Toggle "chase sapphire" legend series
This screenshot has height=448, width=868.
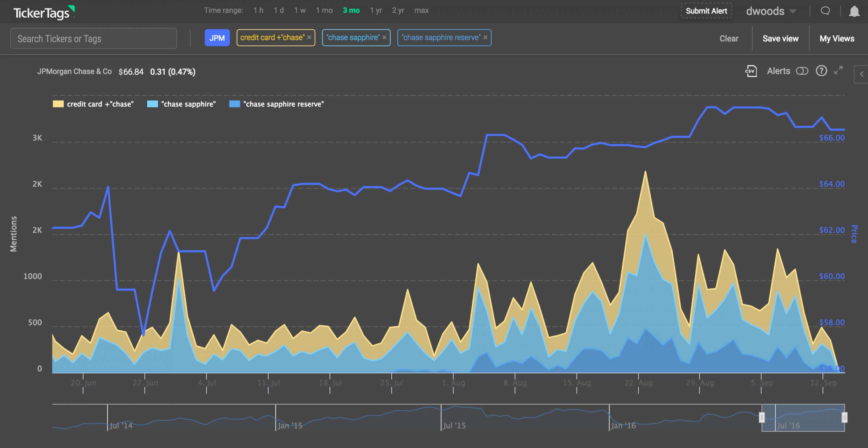point(182,104)
